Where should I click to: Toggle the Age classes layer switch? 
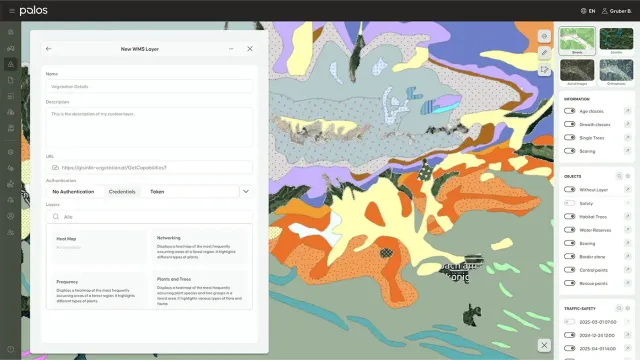tap(569, 111)
